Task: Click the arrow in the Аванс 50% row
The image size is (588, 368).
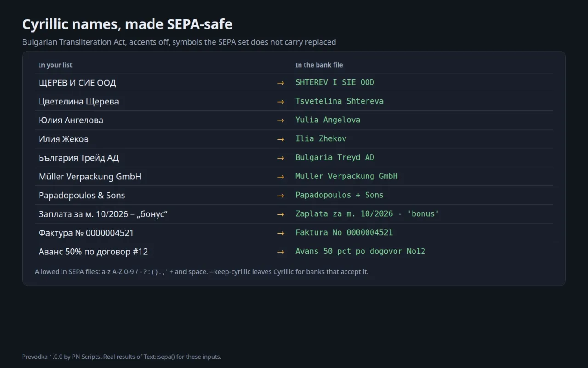Action: pyautogui.click(x=281, y=252)
